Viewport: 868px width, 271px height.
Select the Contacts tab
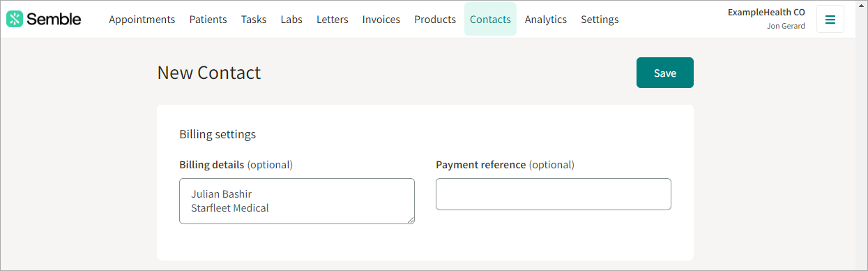pos(490,20)
